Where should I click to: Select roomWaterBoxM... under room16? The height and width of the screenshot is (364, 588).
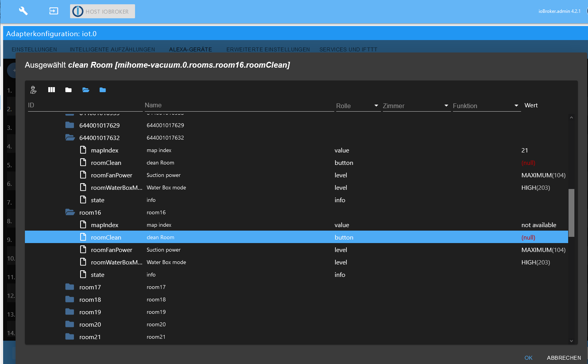297,262
